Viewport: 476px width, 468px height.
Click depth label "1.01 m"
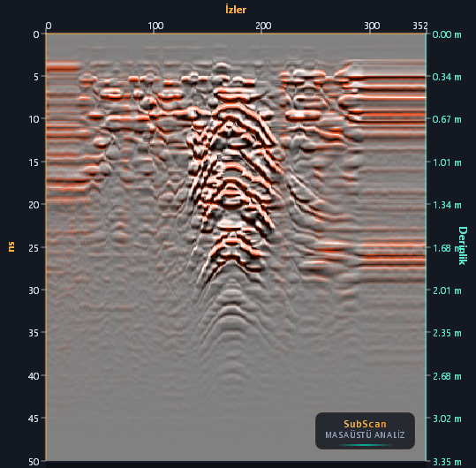click(447, 162)
